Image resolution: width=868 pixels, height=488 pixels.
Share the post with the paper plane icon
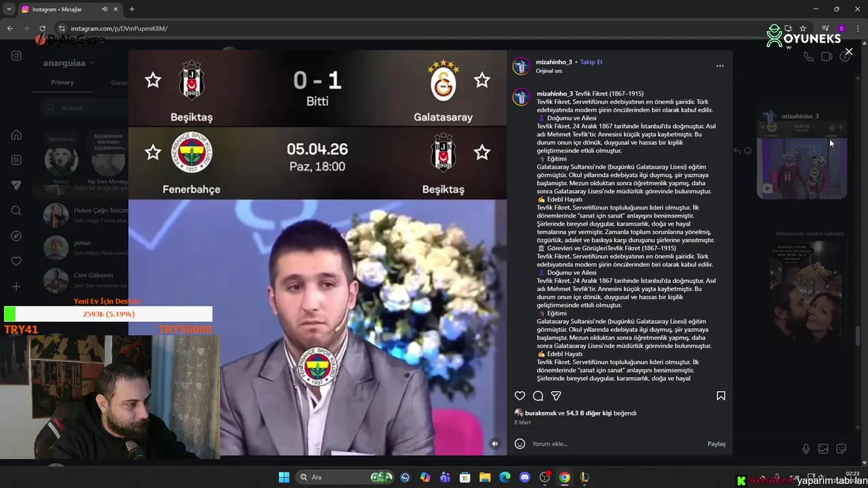[x=556, y=396]
